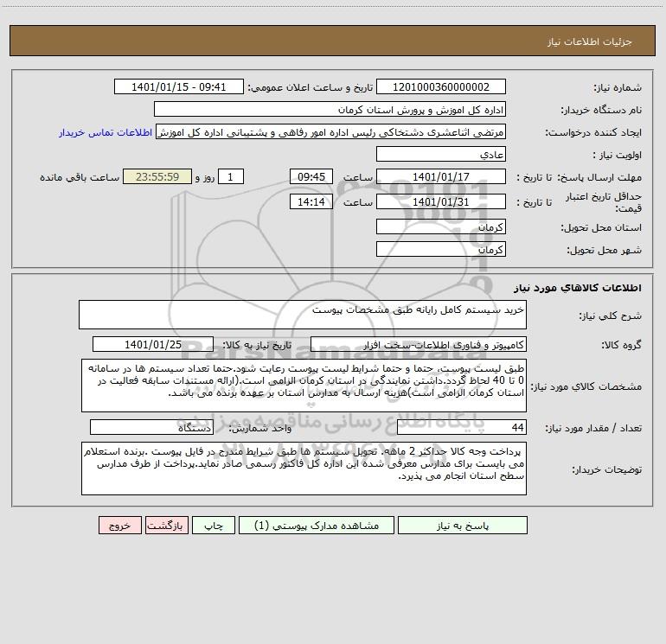Click the شماره نیاز label

pyautogui.click(x=618, y=87)
